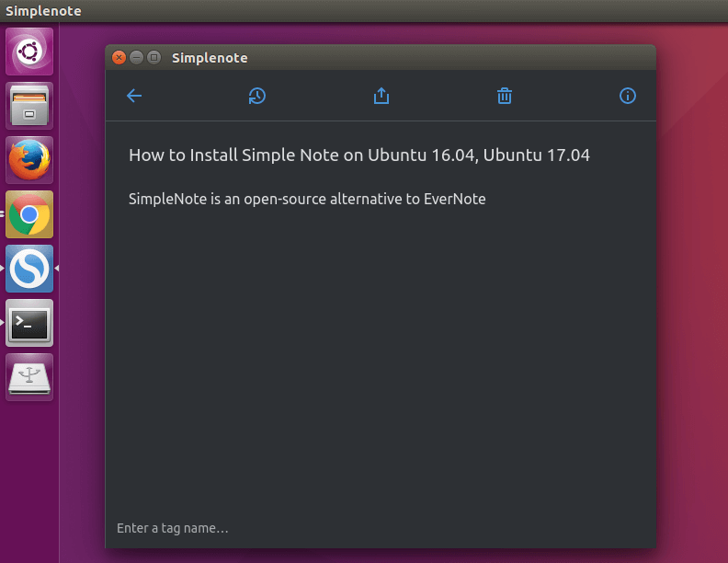Open the Terminal from the launcher
The image size is (728, 563).
[x=29, y=323]
